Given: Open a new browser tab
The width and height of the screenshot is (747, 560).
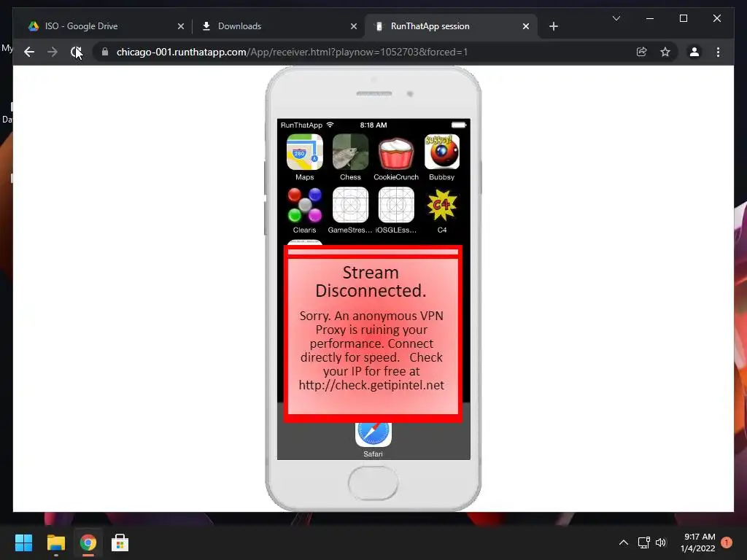Looking at the screenshot, I should 554,26.
